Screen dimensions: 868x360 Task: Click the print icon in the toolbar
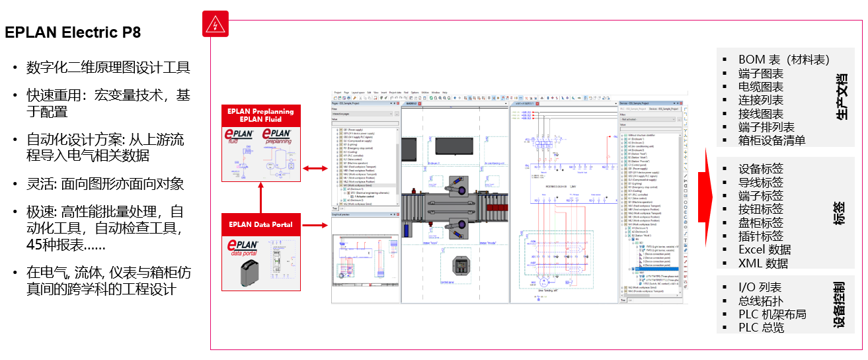point(348,98)
